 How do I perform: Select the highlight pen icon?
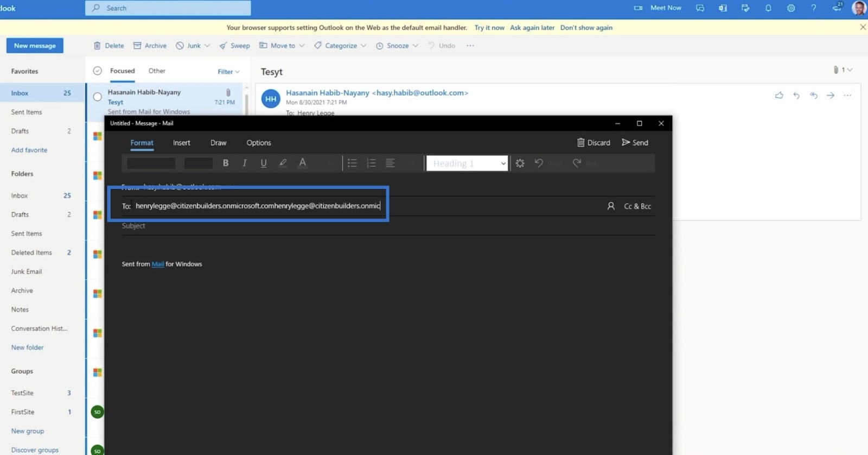[x=283, y=163]
